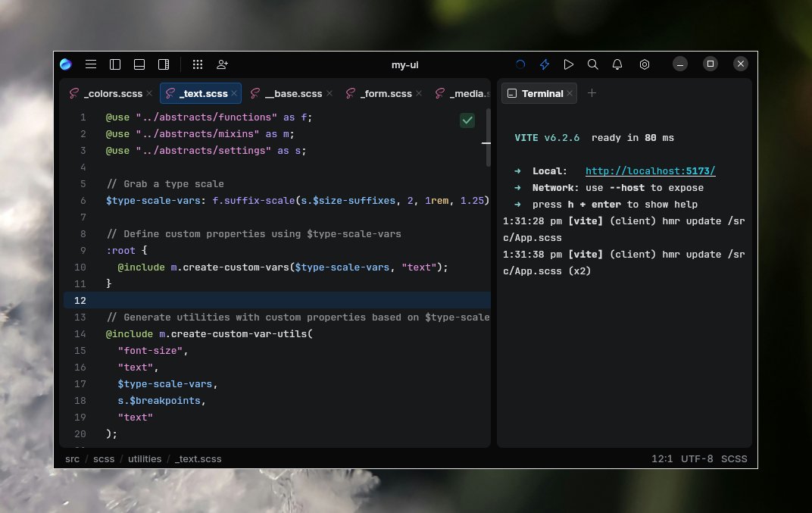Screen dimensions: 812x513
Task: Click "press h + enter to show help" text
Action: tap(615, 204)
